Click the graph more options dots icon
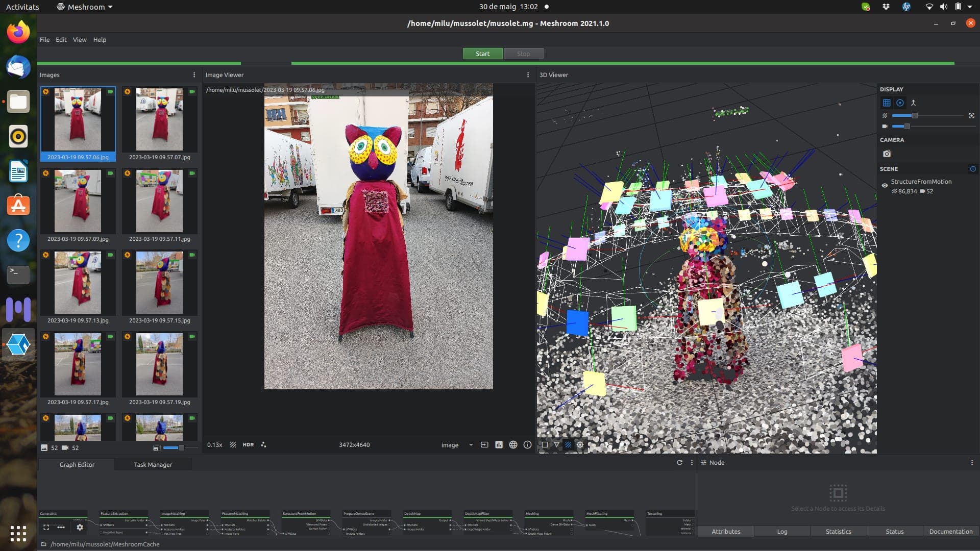This screenshot has height=551, width=980. 61,528
